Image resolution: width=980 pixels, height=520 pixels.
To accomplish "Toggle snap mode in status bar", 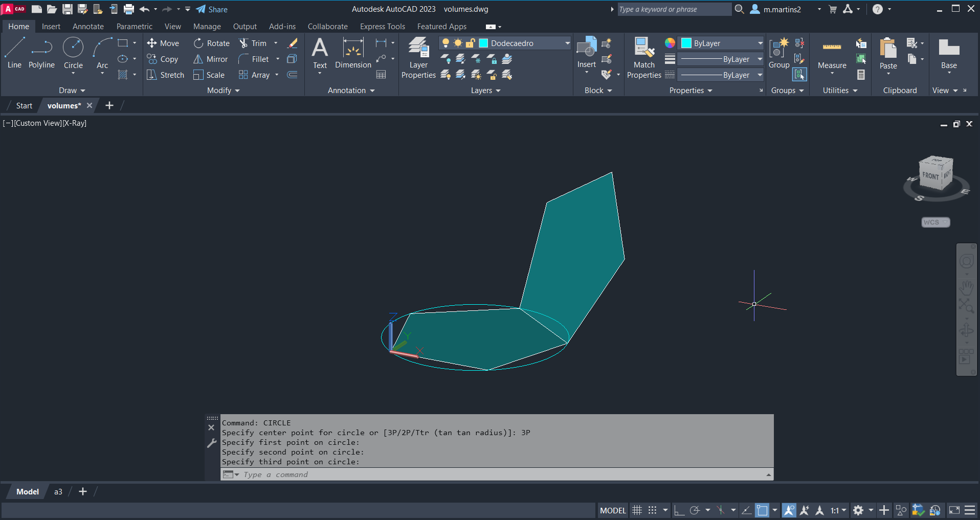I will [652, 510].
